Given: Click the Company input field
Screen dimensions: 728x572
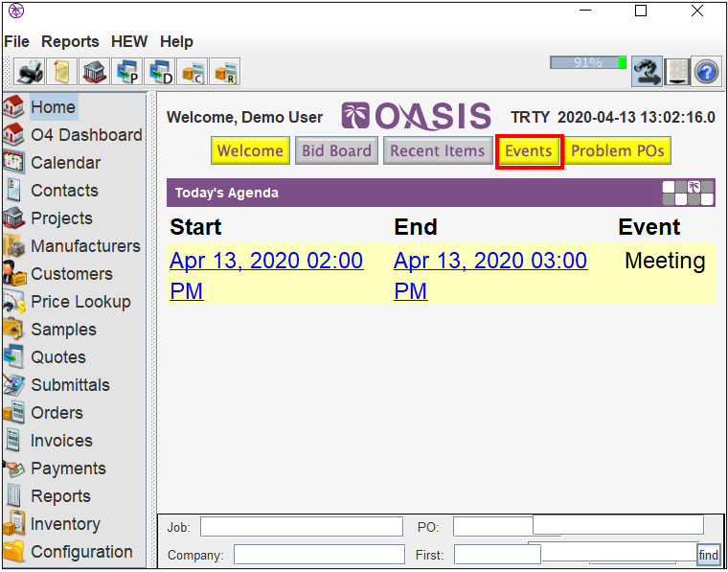Looking at the screenshot, I should [319, 555].
